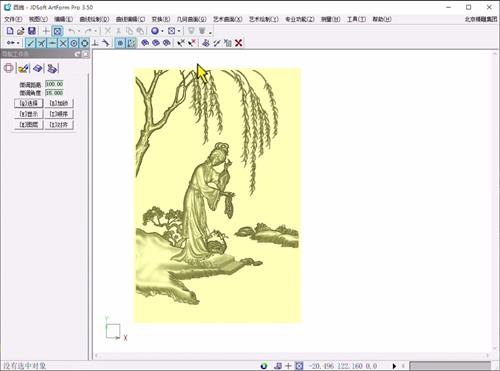Toggle the highlighted fit-view icon in top toolbar

[57, 31]
